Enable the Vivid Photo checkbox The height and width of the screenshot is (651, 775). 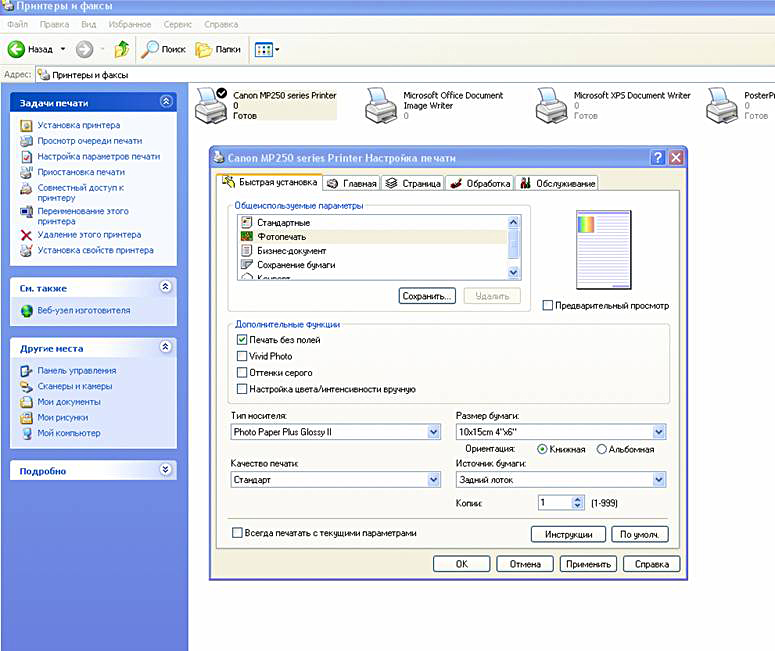(x=242, y=356)
